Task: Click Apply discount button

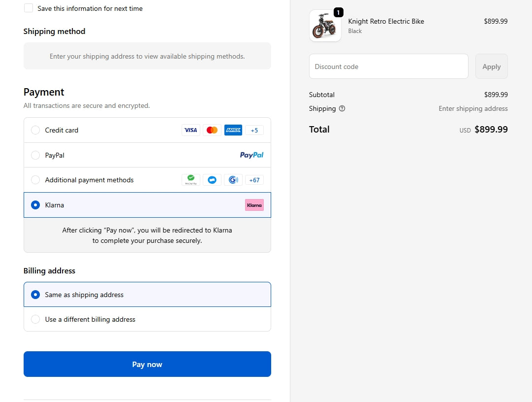Action: [x=491, y=67]
